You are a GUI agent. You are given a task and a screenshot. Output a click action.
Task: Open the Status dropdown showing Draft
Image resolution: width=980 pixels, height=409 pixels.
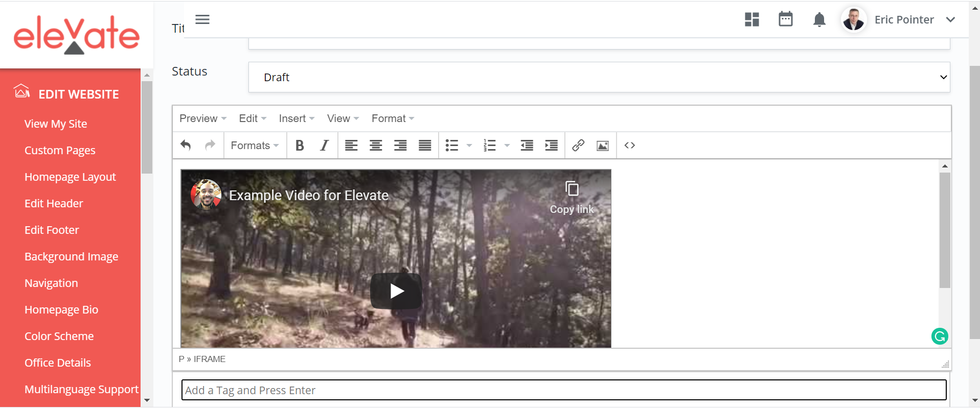(x=599, y=77)
